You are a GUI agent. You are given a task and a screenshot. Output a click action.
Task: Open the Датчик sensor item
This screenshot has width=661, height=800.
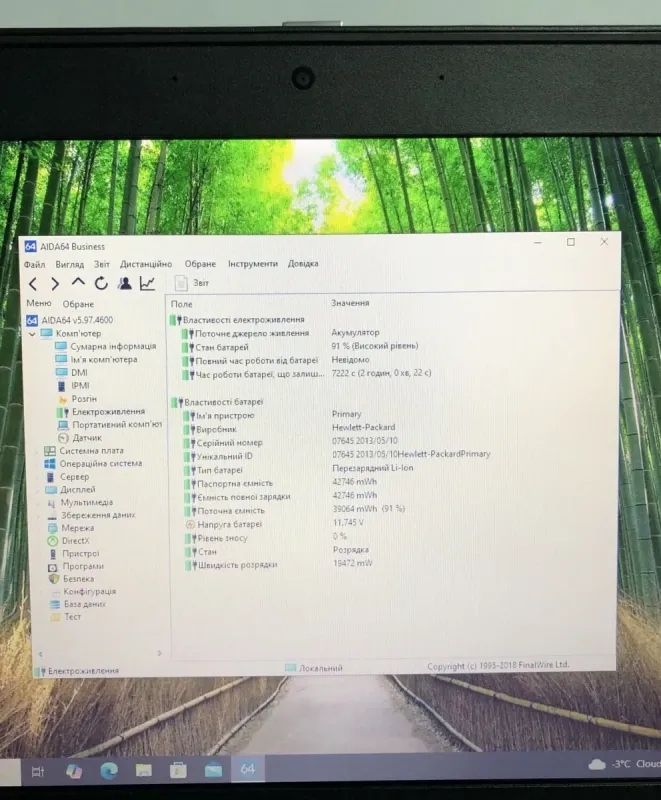coord(86,437)
